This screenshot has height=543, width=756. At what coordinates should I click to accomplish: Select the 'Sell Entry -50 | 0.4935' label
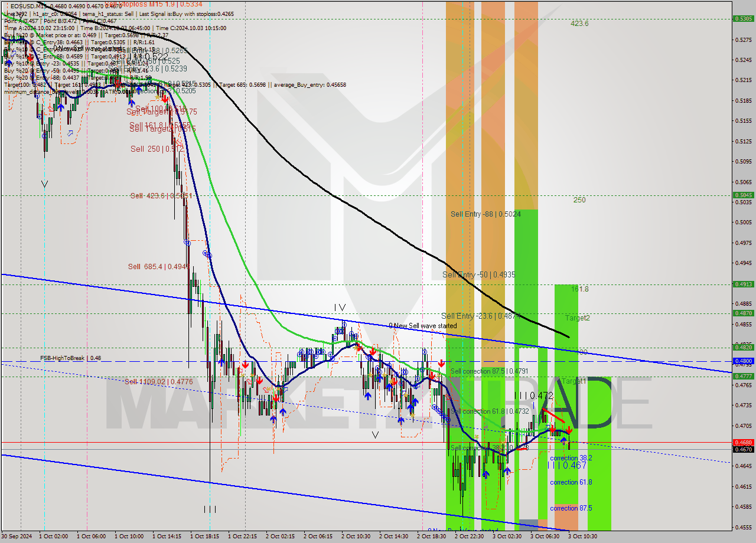point(478,274)
